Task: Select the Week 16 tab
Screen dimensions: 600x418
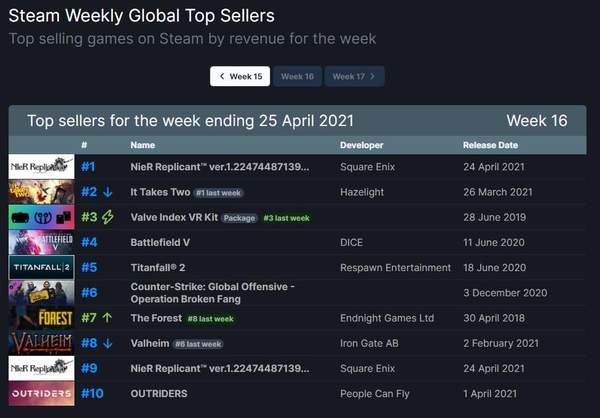Action: (x=297, y=76)
